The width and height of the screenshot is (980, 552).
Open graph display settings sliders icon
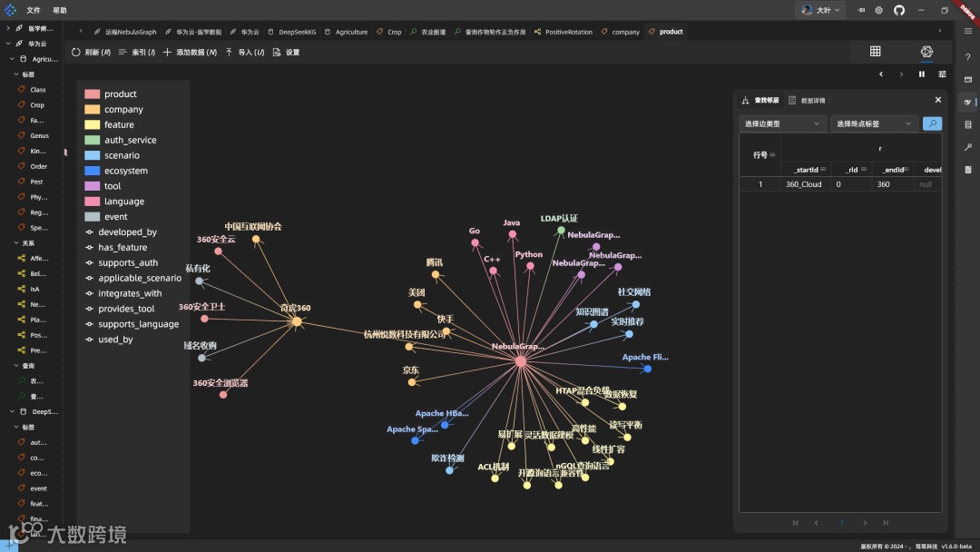click(942, 74)
